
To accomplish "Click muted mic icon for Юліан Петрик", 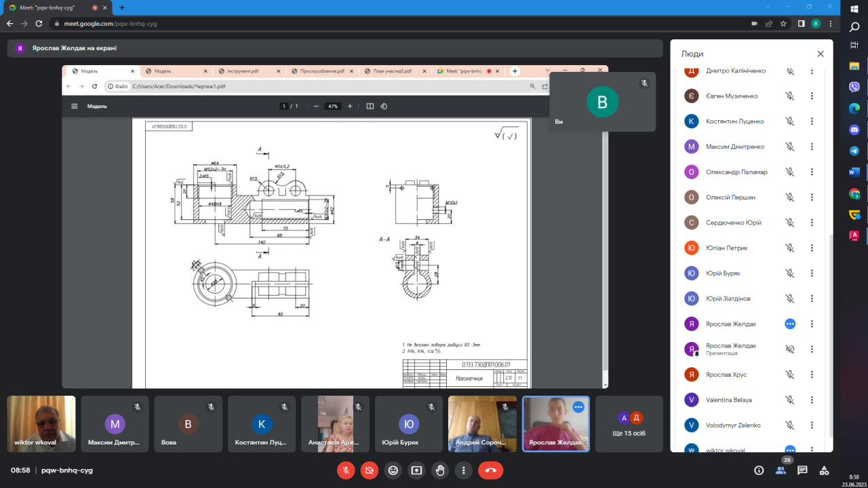I will coord(790,248).
